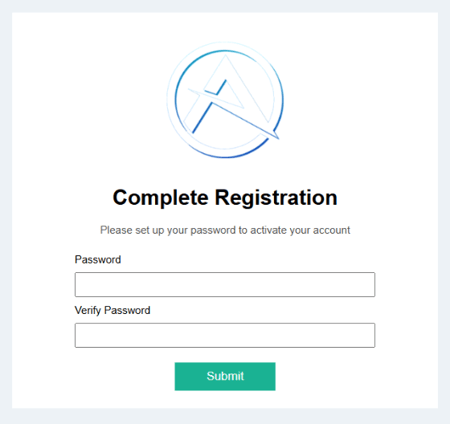Screen dimensions: 450x424
Task: Click the tail tip of the logo's A
Action: [277, 137]
